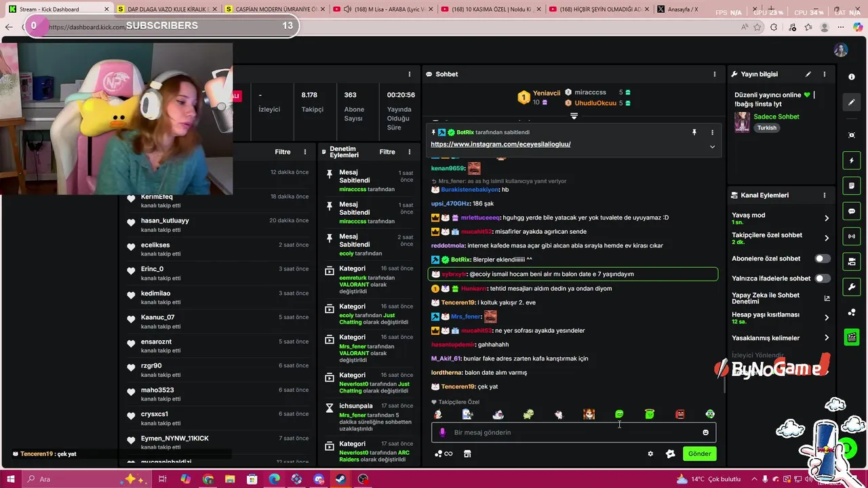Viewport: 868px width, 488px height.
Task: Switch to M Lisa - ARABA YouTube tab
Action: 383,9
